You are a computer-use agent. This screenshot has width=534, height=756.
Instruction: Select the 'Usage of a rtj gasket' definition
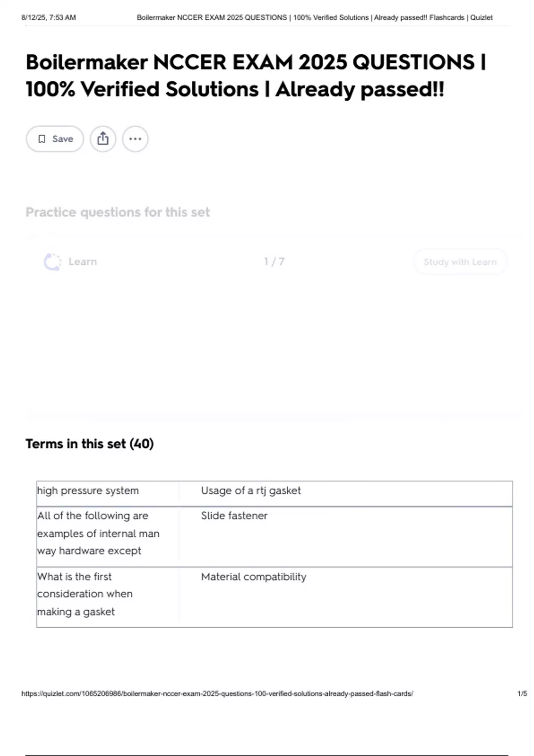(251, 491)
